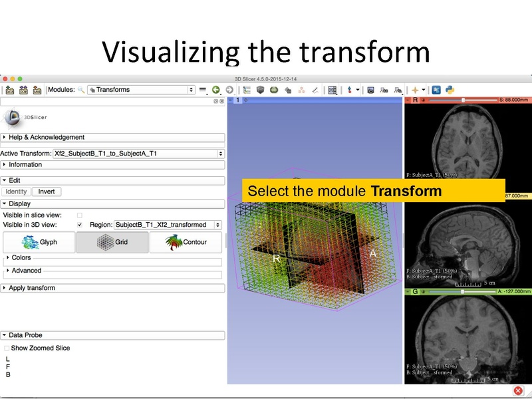This screenshot has width=532, height=399.
Task: Click the green previous module arrow
Action: coord(216,90)
